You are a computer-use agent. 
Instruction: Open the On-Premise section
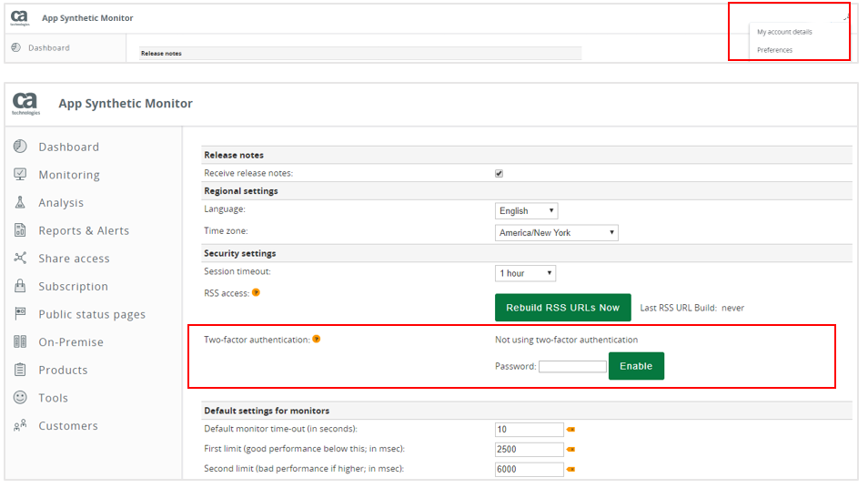click(71, 341)
